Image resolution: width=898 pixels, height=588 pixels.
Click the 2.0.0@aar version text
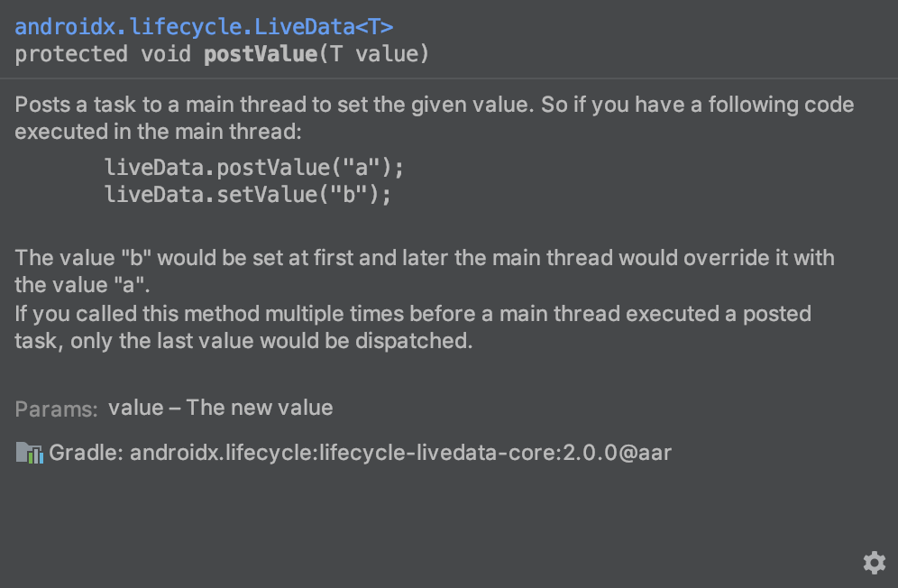click(618, 453)
